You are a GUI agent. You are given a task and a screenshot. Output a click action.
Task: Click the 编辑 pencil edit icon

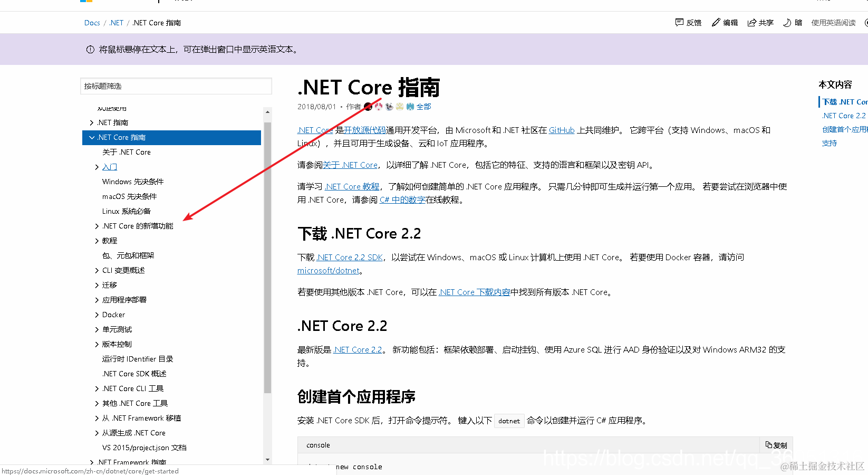pos(717,22)
